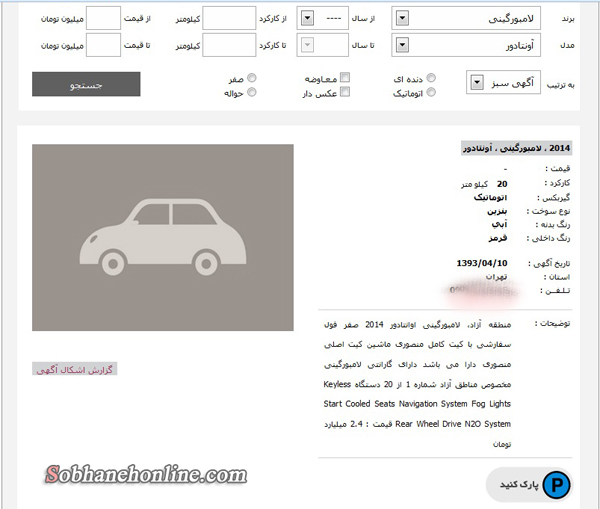Viewport: 600px width, 509px height.
Task: Enable the معاوضه checkbox
Action: 345,77
